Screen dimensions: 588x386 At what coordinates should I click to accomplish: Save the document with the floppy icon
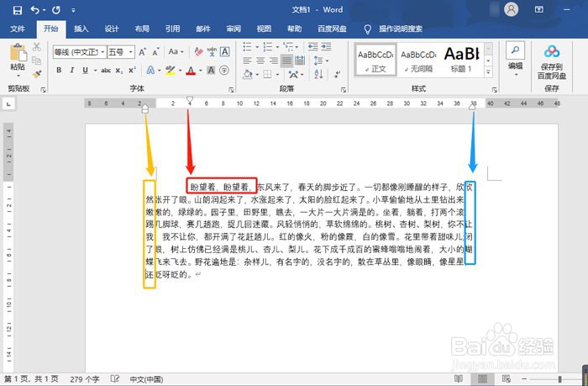pyautogui.click(x=18, y=10)
